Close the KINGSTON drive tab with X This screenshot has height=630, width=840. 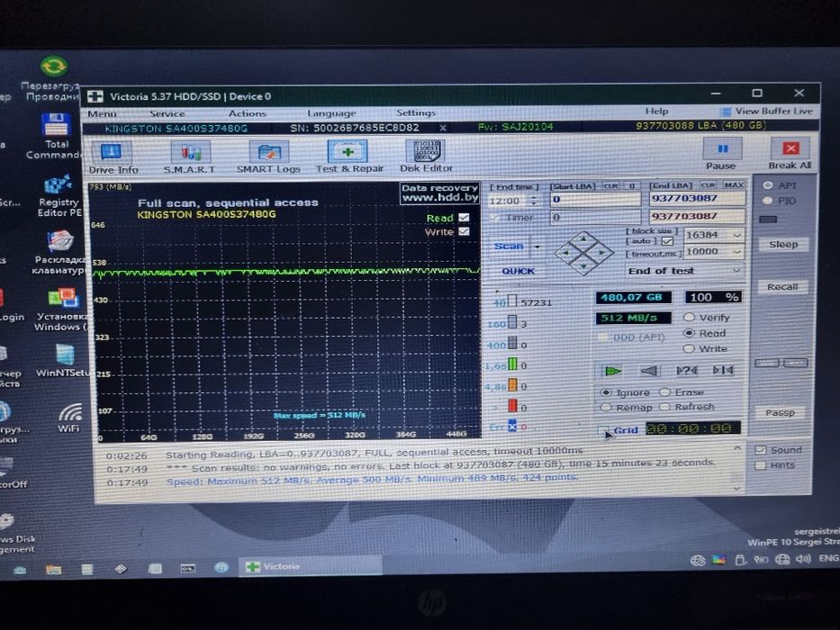(443, 128)
